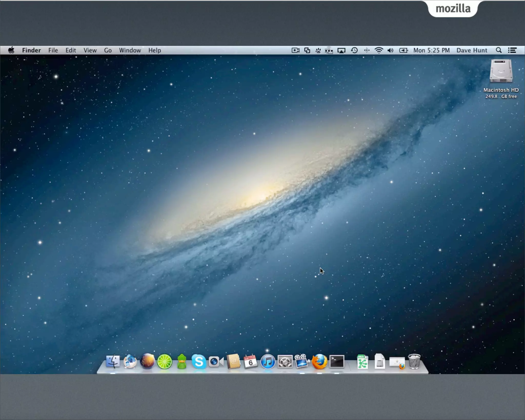Open the Trash in the Dock

click(414, 362)
